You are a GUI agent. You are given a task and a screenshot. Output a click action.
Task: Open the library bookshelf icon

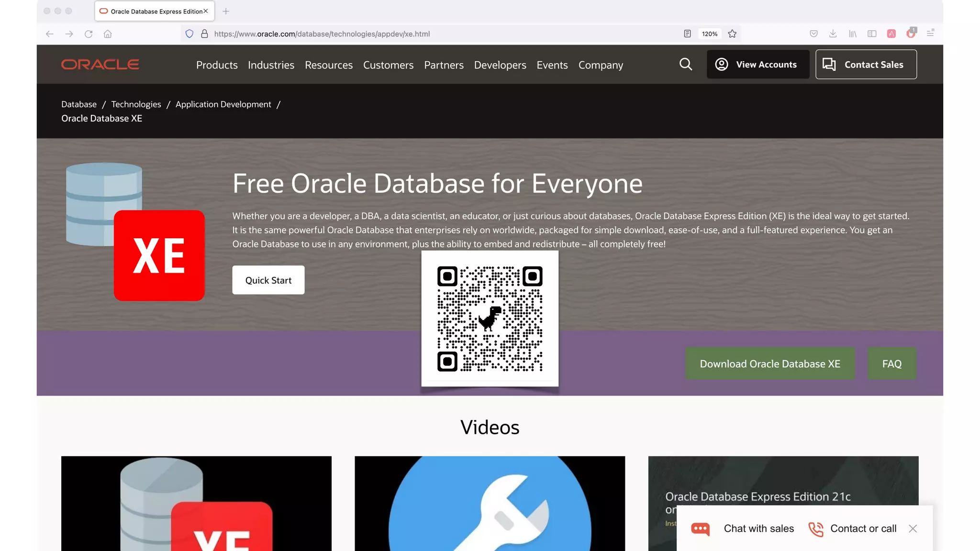(x=853, y=34)
